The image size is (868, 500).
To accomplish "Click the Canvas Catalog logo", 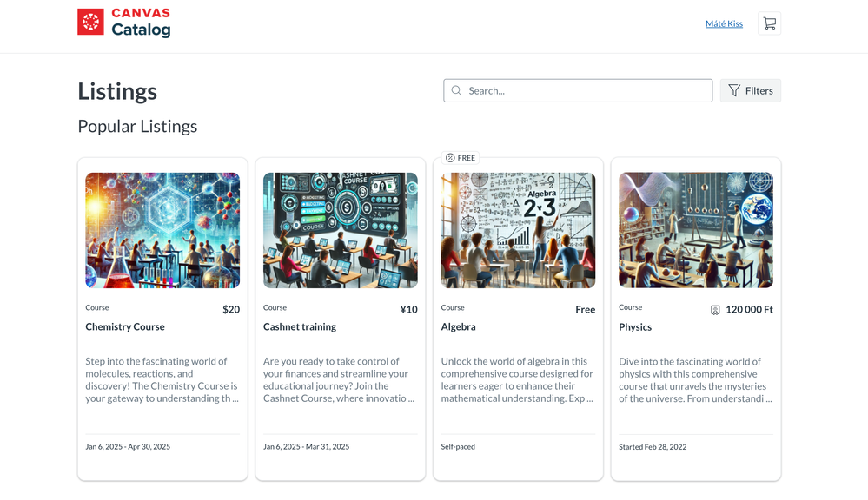I will pyautogui.click(x=124, y=23).
